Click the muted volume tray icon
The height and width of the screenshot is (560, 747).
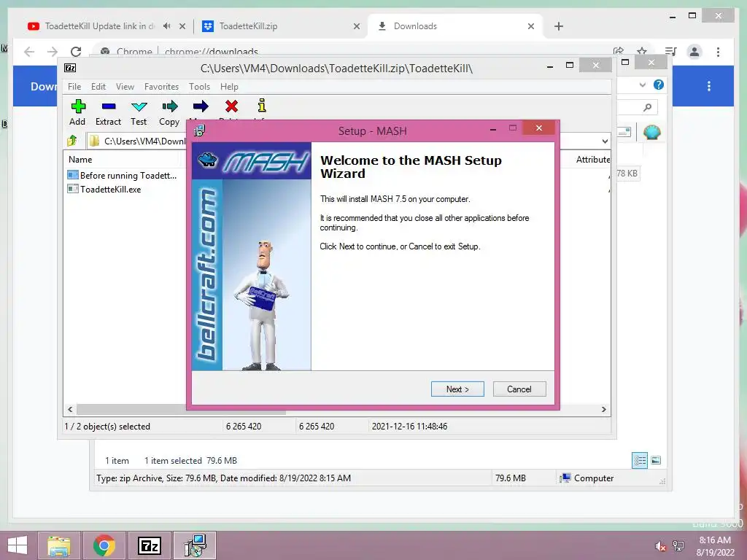[x=660, y=546]
